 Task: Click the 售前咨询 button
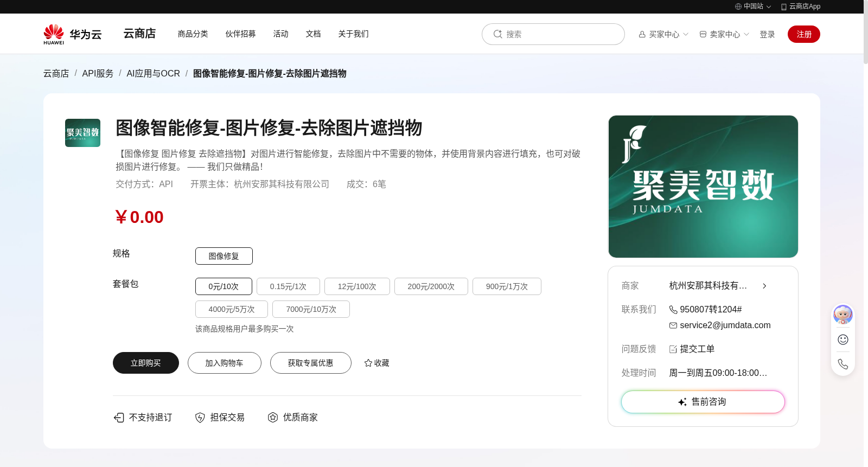tap(703, 402)
